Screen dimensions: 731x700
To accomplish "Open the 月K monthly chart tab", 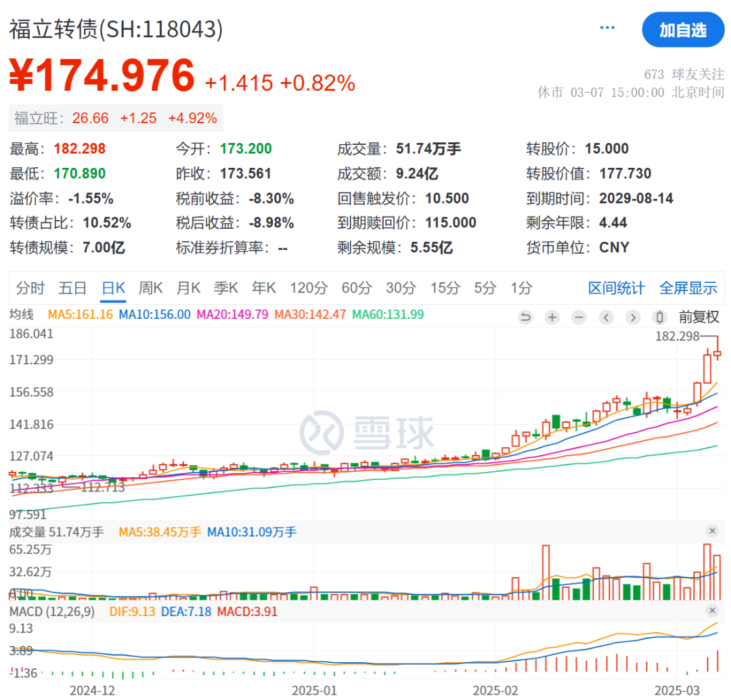I will (187, 288).
